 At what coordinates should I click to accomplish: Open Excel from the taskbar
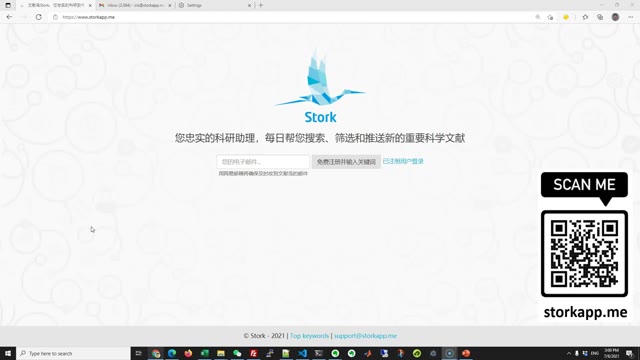tap(204, 353)
